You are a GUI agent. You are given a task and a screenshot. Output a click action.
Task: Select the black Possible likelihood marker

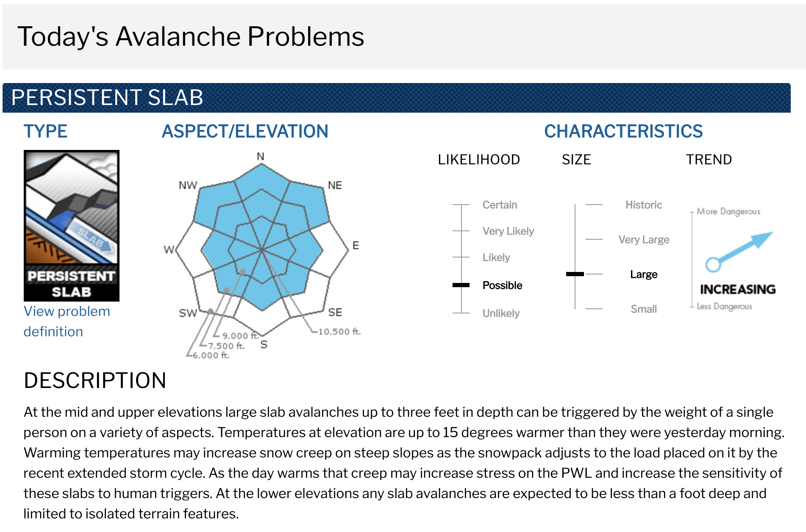pos(461,285)
